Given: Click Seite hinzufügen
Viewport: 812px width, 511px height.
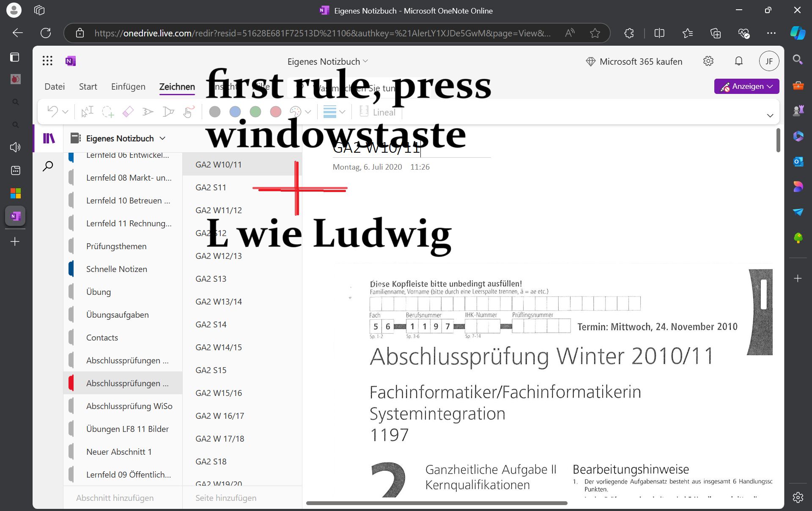Looking at the screenshot, I should (x=226, y=498).
